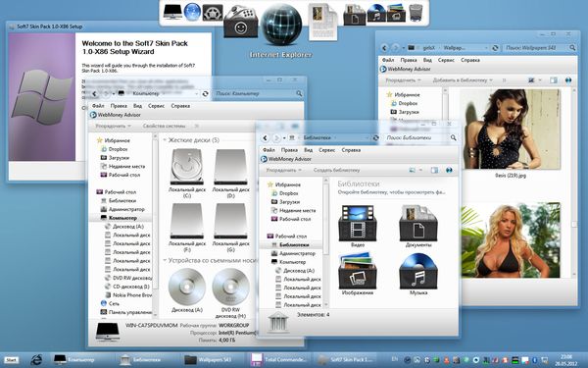Open Вид menu in Компьютер window
Image resolution: width=588 pixels, height=368 pixels.
[137, 106]
